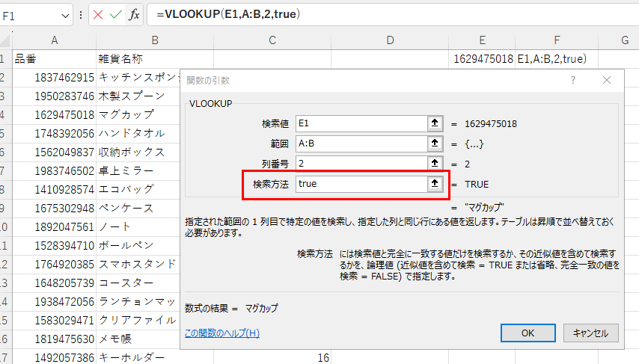Click the green Enter checkmark in formula bar
Screen dimensions: 639x364
coord(115,14)
